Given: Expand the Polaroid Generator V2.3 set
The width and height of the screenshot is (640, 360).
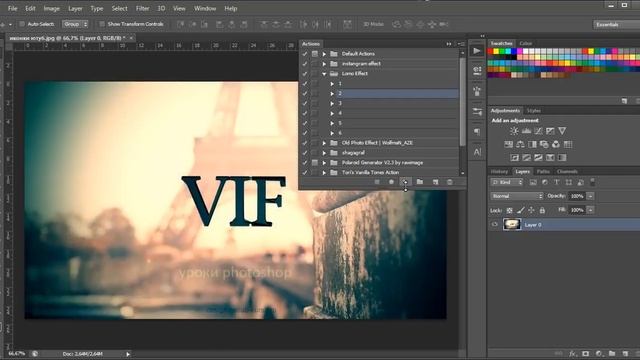Looking at the screenshot, I should point(324,163).
